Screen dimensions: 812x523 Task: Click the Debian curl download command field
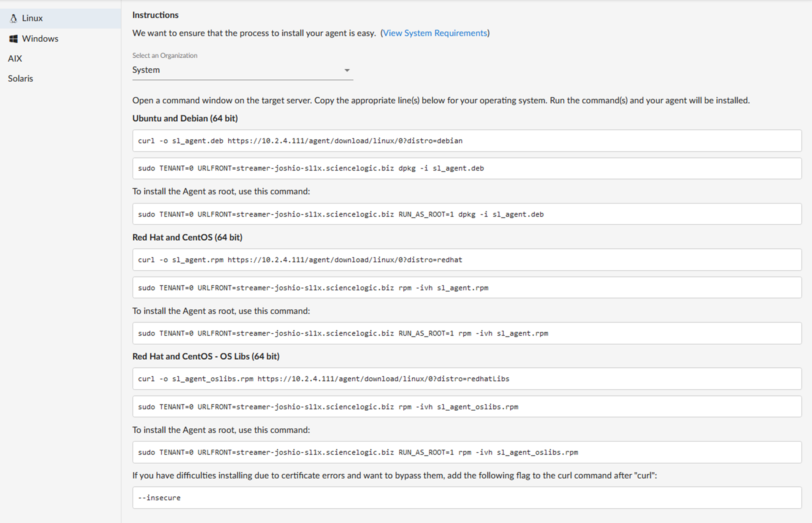[x=467, y=141]
